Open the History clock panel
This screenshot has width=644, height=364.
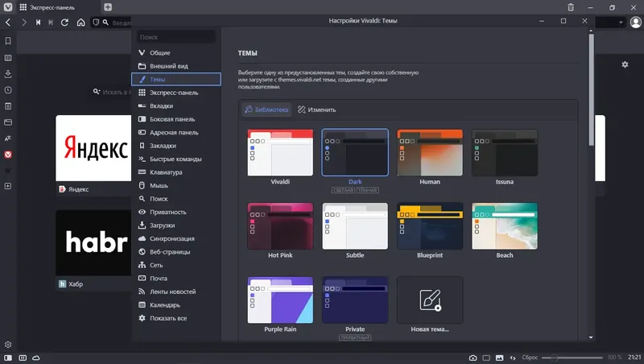tap(8, 90)
